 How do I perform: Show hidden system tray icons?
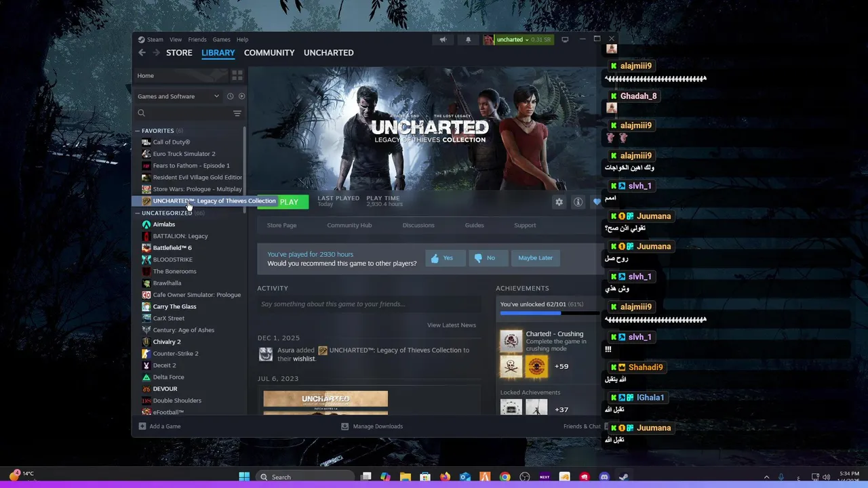[767, 477]
